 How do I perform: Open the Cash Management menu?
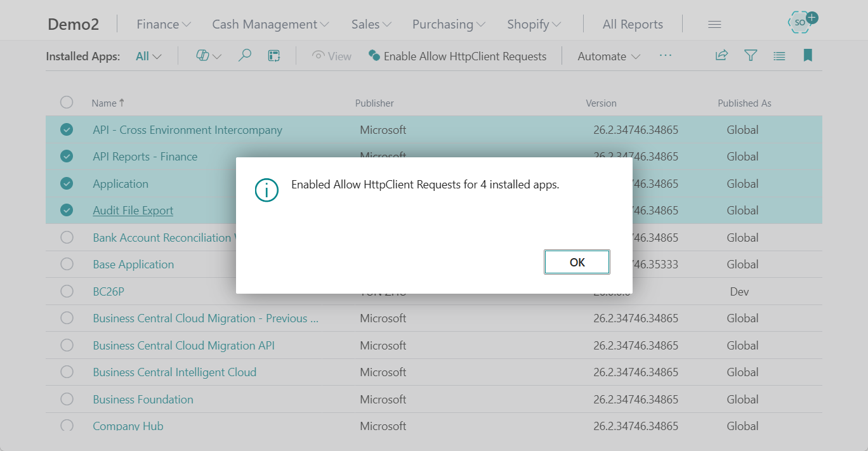coord(265,23)
